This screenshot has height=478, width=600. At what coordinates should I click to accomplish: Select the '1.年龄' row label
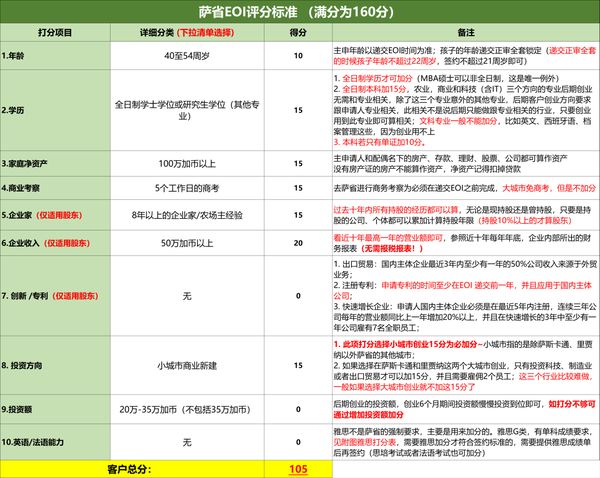click(55, 56)
